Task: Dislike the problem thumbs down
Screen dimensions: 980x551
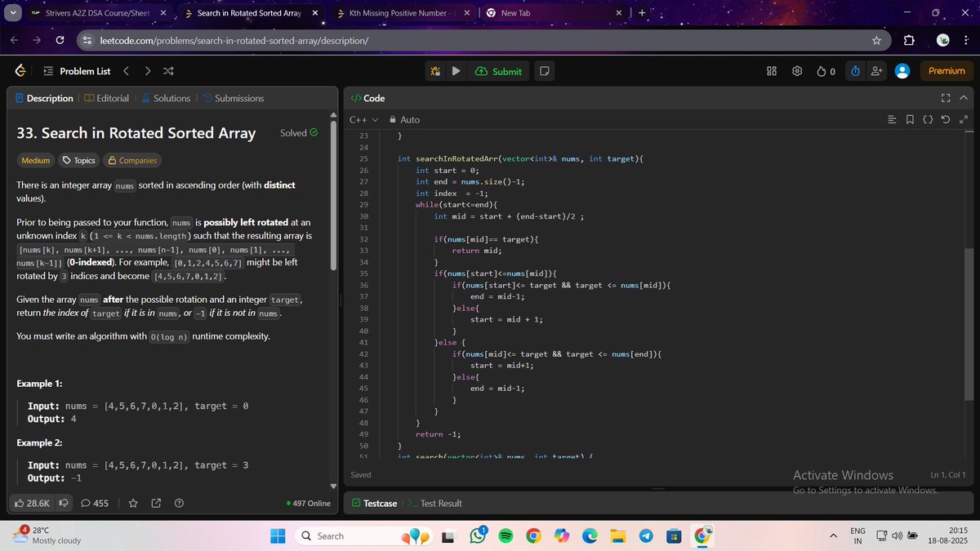Action: click(x=63, y=503)
